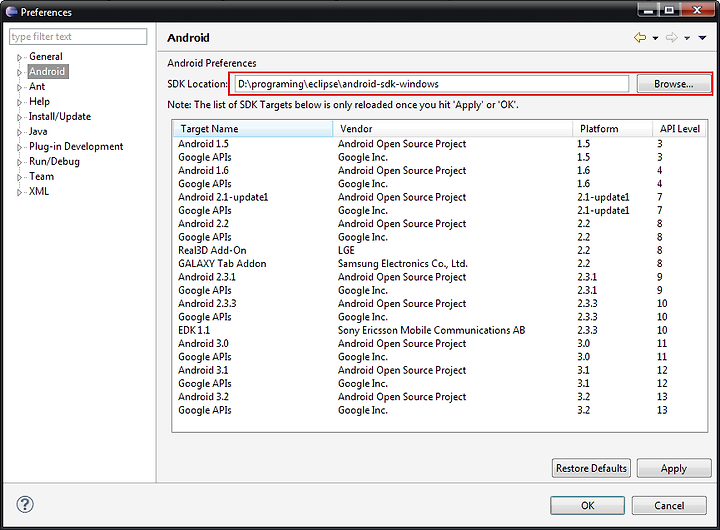Select the Real3D Add-On target row

pos(440,250)
